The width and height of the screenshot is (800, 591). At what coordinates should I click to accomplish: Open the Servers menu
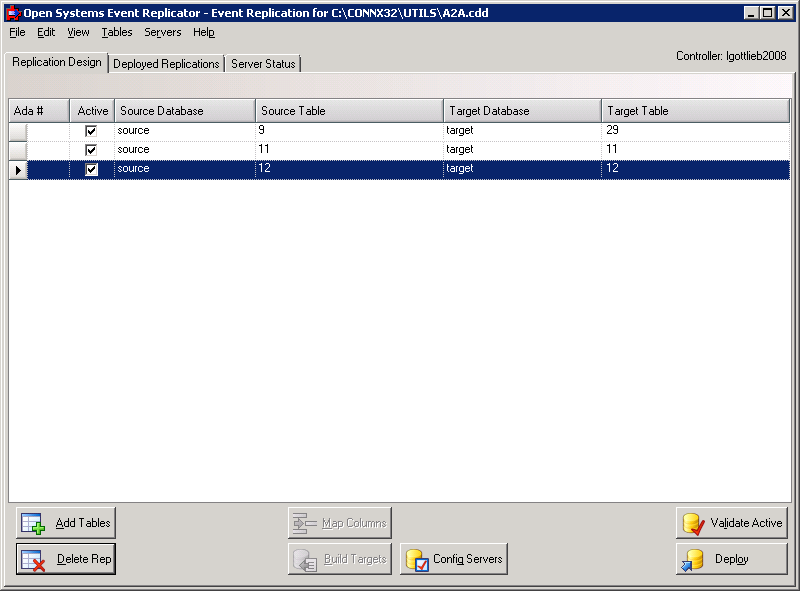(x=162, y=32)
